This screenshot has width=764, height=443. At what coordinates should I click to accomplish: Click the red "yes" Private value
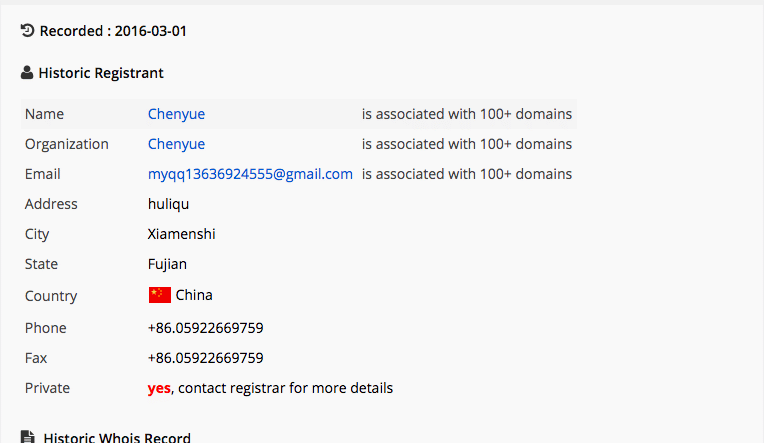(x=159, y=388)
